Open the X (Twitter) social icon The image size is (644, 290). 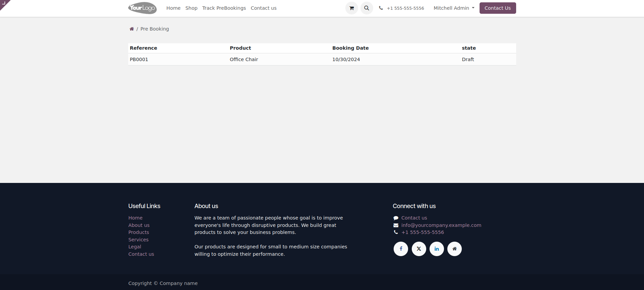coord(419,249)
